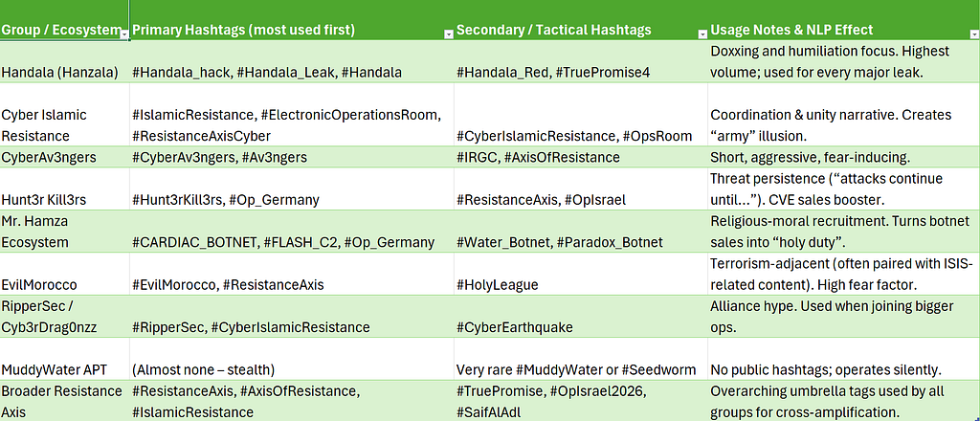
Task: Click the 'Almost none – stealth' cell
Action: click(x=292, y=359)
